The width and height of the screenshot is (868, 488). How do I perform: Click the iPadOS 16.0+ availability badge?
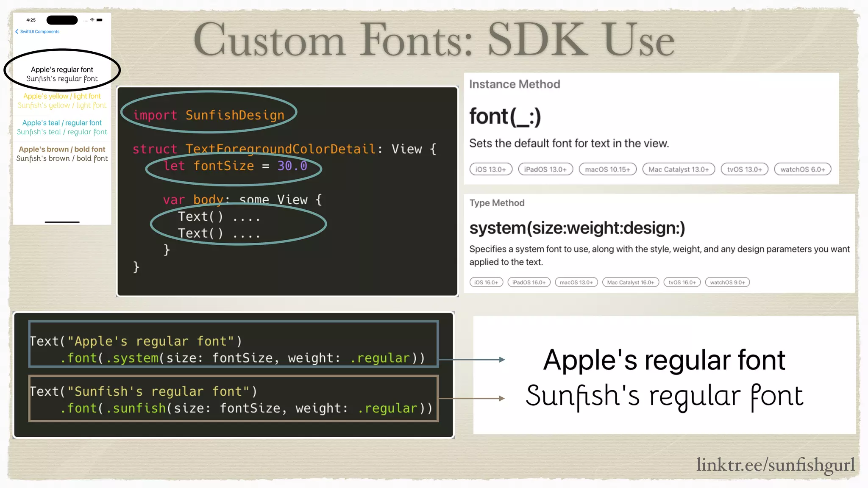[x=529, y=283]
